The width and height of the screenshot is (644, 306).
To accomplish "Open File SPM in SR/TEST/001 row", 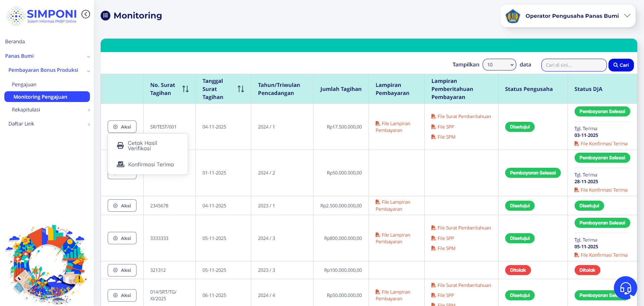I will pos(443,137).
